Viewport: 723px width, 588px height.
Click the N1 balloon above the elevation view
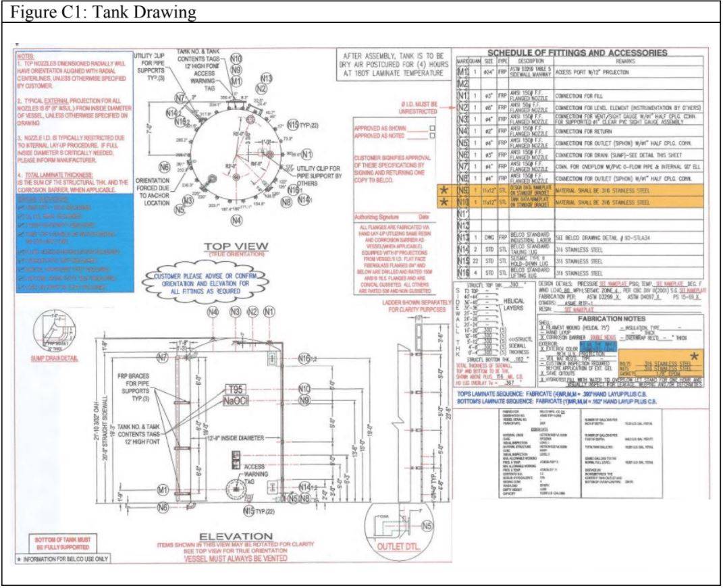pos(269,312)
